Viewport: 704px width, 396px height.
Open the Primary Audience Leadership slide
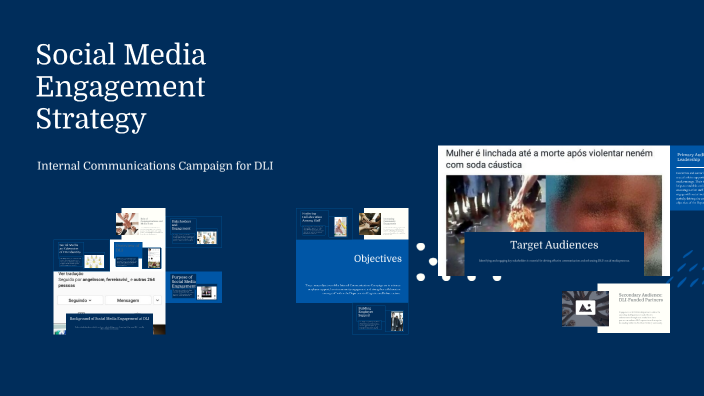[687, 178]
